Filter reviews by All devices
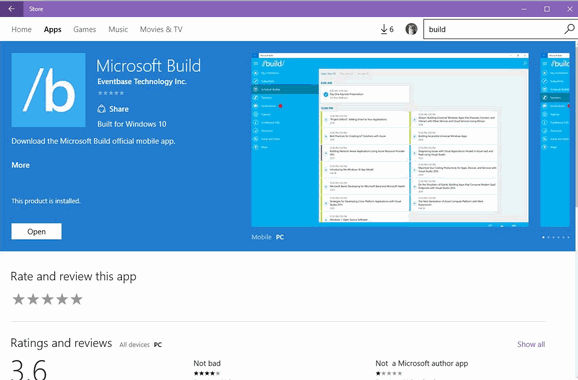Image resolution: width=578 pixels, height=380 pixels. coord(135,345)
